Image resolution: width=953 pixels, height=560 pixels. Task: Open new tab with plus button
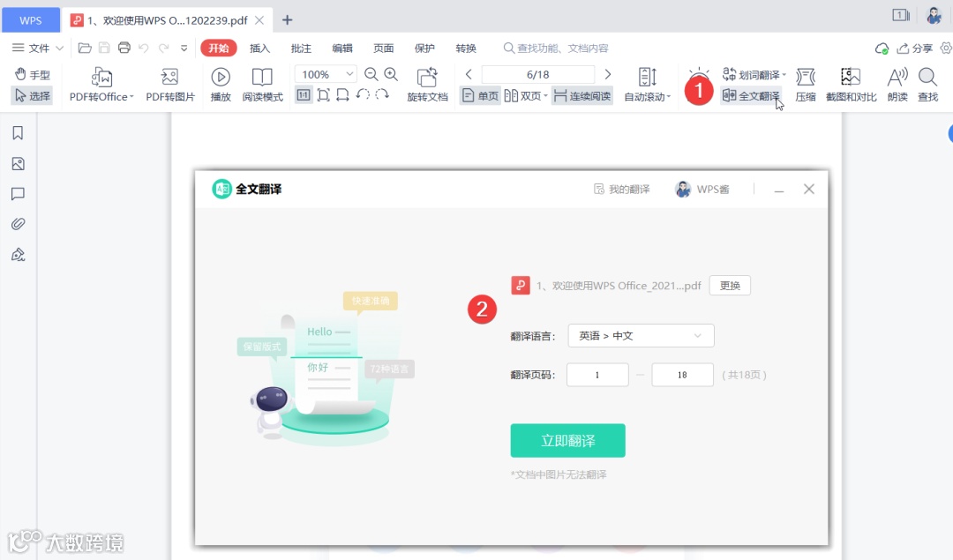[288, 20]
